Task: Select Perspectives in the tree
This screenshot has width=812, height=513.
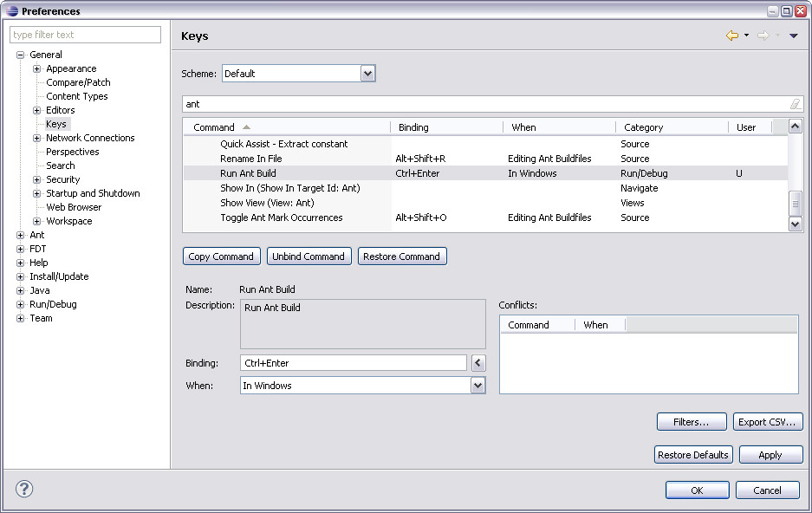Action: [x=73, y=152]
